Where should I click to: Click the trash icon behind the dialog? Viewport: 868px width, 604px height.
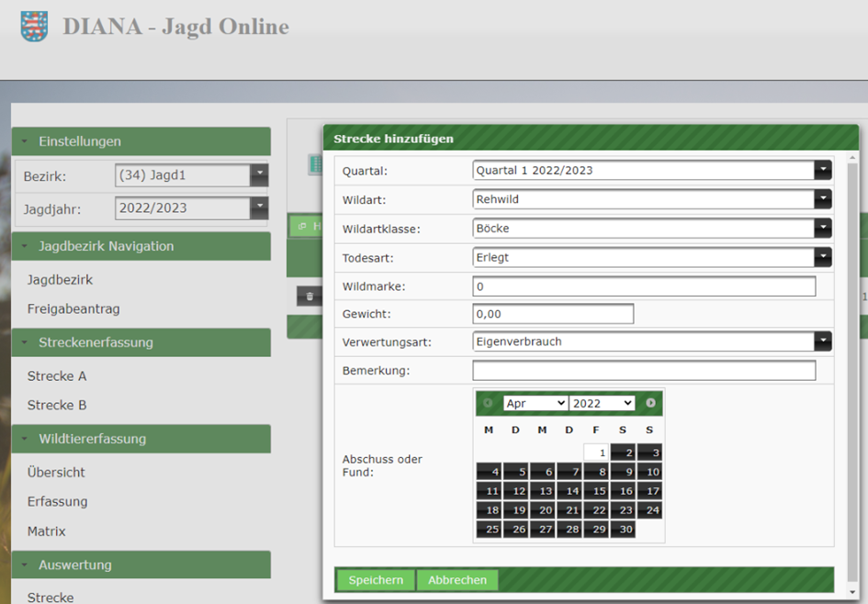pyautogui.click(x=310, y=296)
